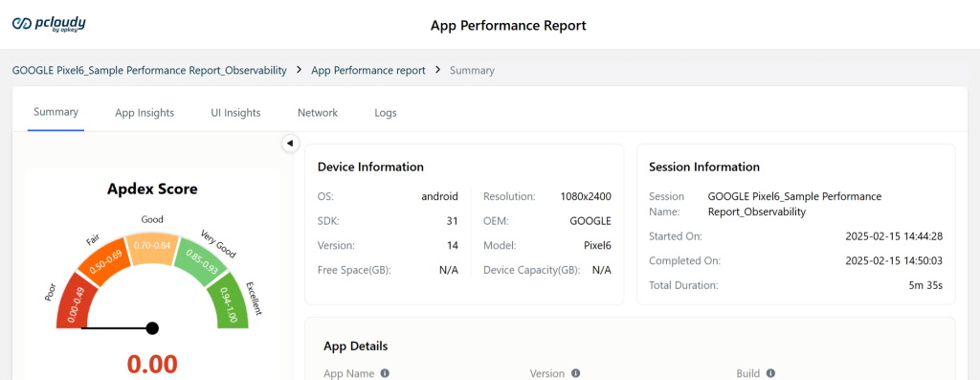The image size is (980, 380).
Task: Open the Network tab
Action: (x=318, y=113)
